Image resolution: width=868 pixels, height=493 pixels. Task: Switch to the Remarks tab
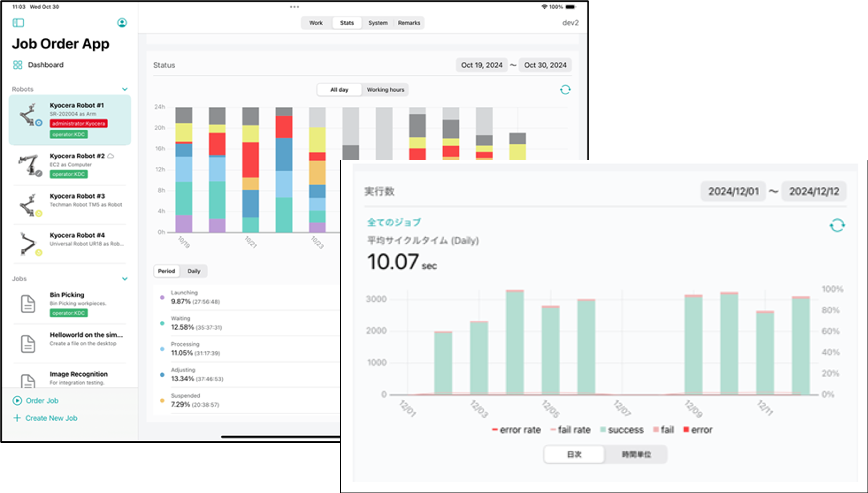(x=409, y=23)
